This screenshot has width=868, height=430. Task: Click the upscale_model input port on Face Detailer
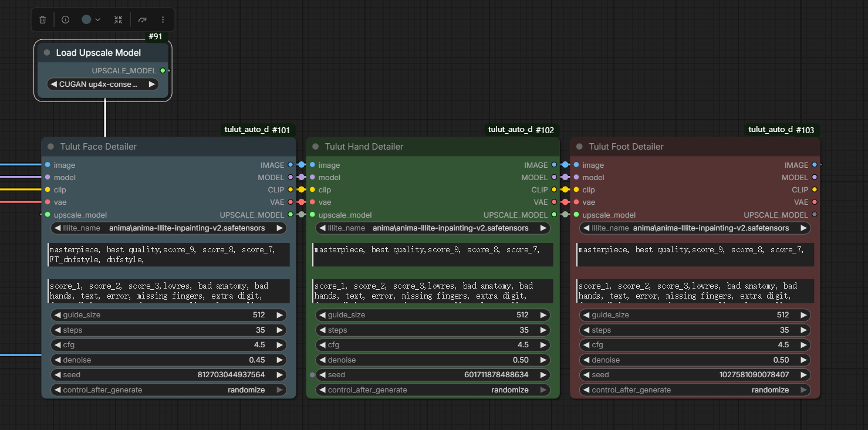(48, 215)
